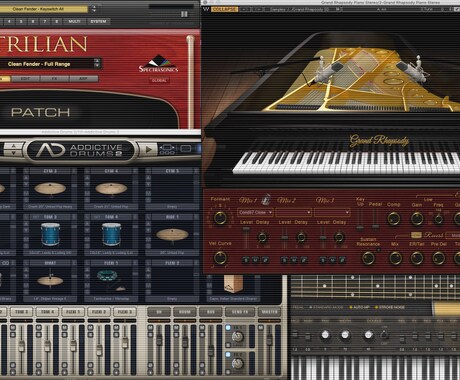This screenshot has height=380, width=460.
Task: Switch to Trilian FX tab
Action: (54, 79)
